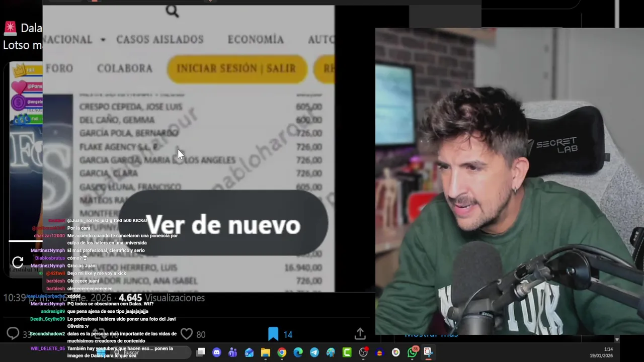Click the 605,00 amount in CRESPO CEPEDA row

point(309,107)
